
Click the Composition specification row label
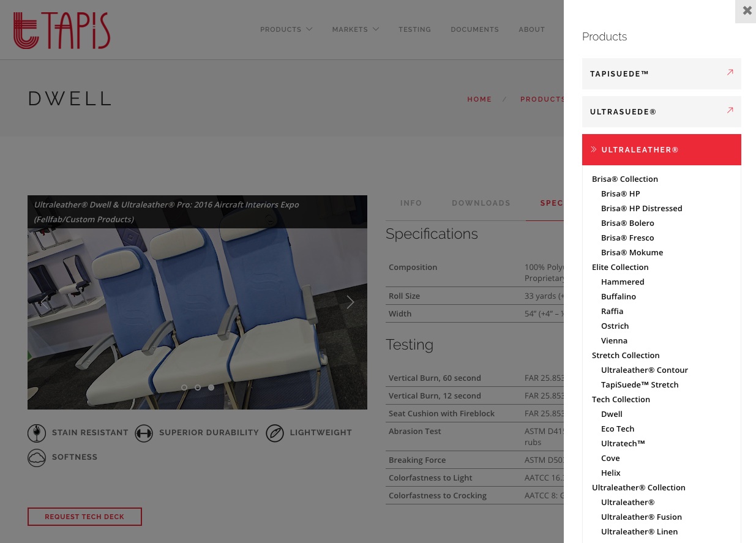[413, 267]
